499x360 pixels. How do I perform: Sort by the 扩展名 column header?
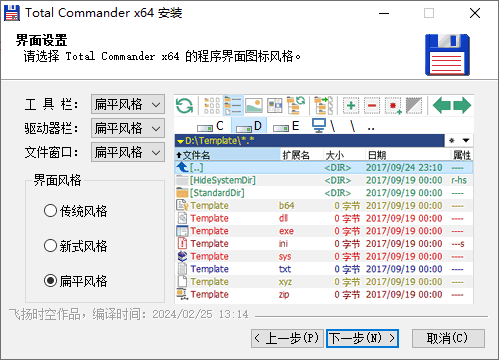point(302,155)
